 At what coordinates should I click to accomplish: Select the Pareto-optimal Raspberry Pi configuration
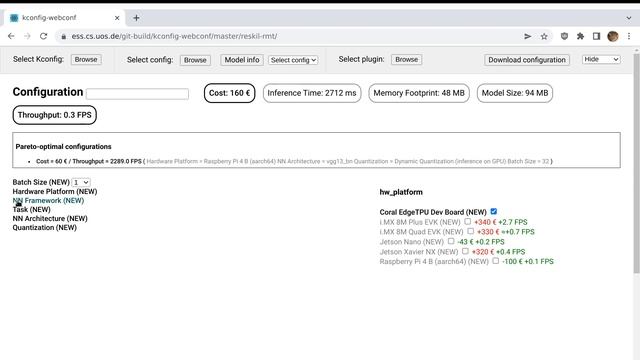(x=294, y=162)
